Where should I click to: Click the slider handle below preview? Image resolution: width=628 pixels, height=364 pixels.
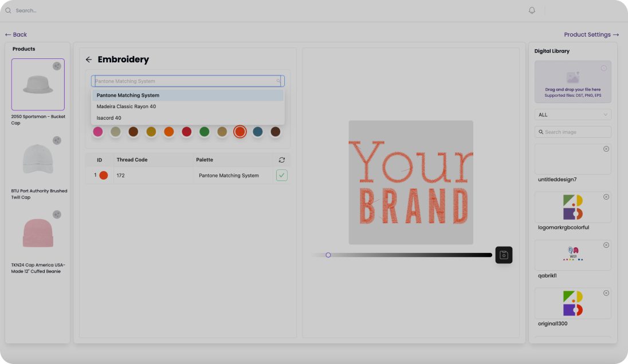pyautogui.click(x=328, y=255)
